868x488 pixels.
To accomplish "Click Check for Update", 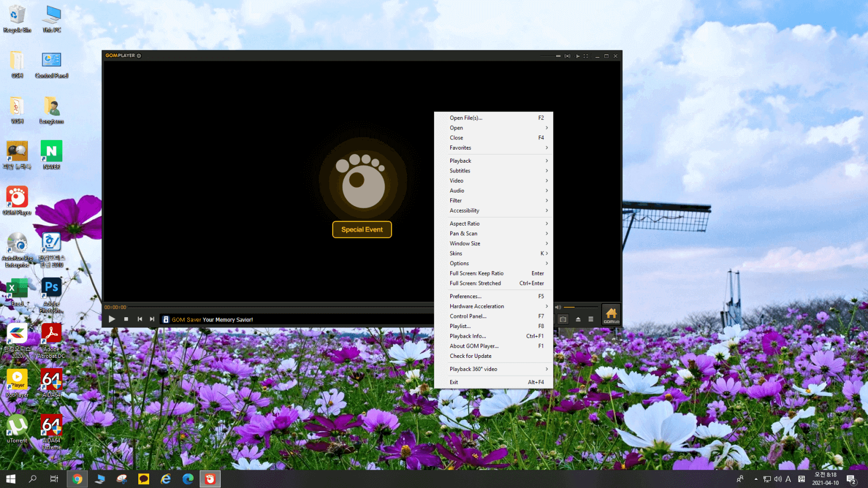I will pos(494,356).
